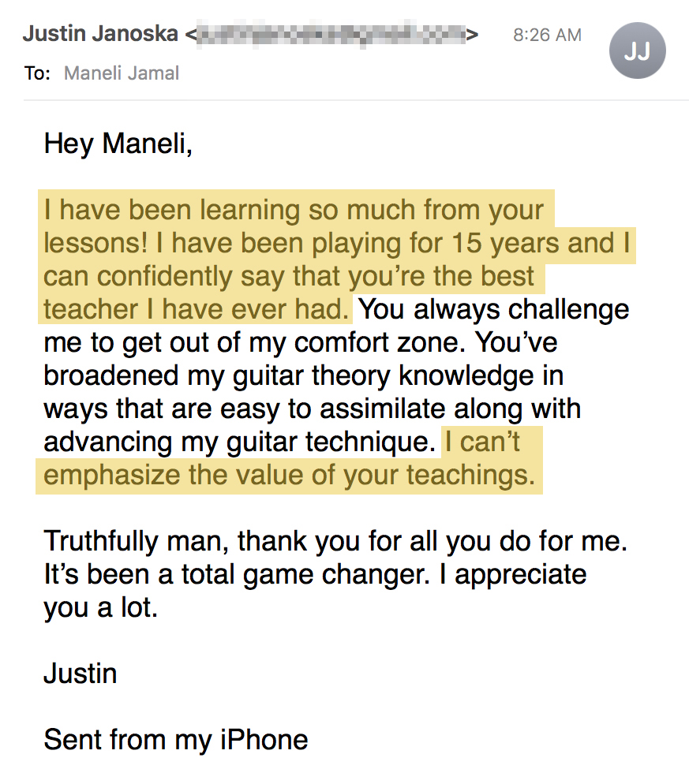
Task: Click the JJ avatar circle
Action: coord(637,50)
